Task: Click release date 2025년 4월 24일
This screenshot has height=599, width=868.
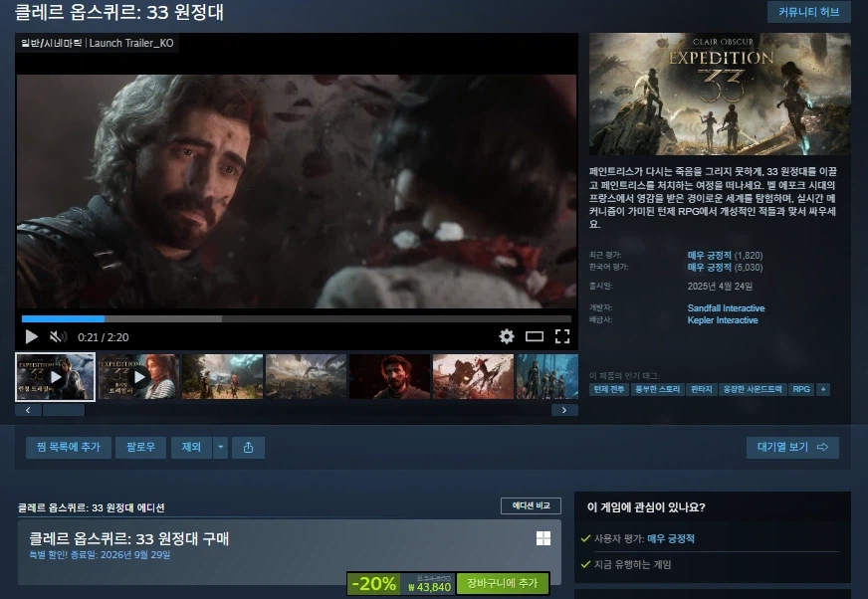Action: point(720,287)
